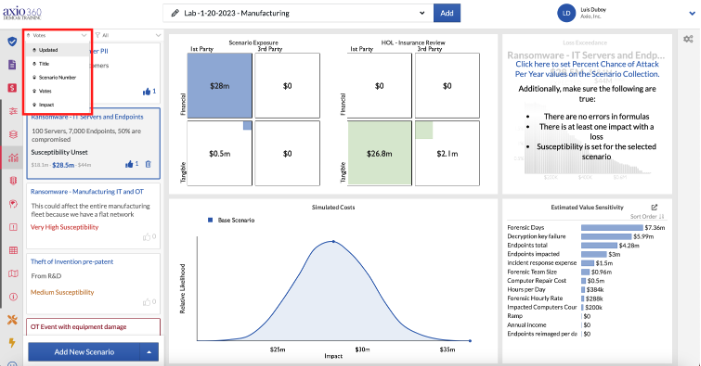
Task: Expand the Add New Scenario arrow menu
Action: (x=149, y=352)
